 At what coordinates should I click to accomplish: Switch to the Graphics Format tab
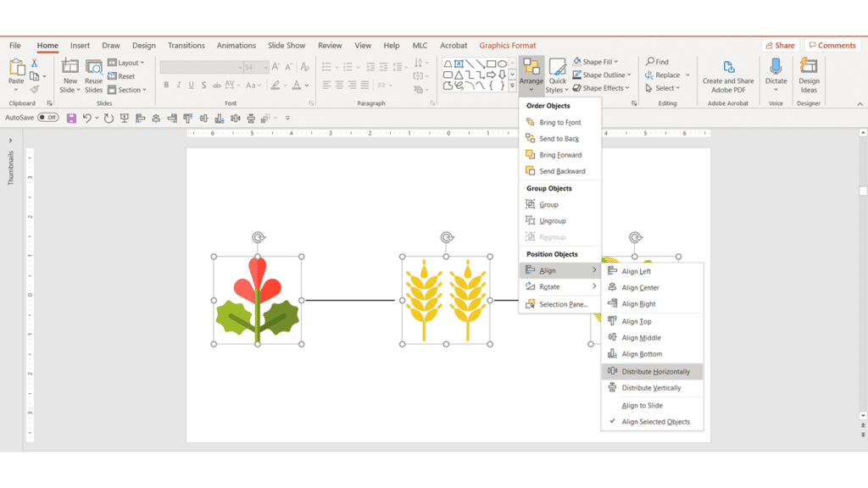point(507,46)
